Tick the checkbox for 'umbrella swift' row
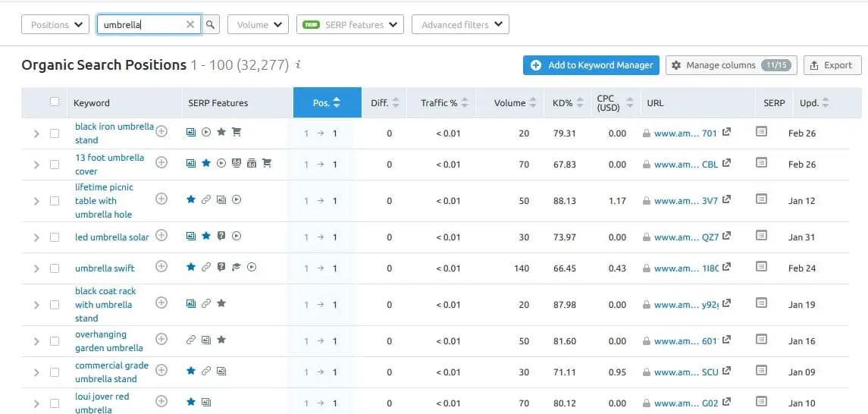 55,268
